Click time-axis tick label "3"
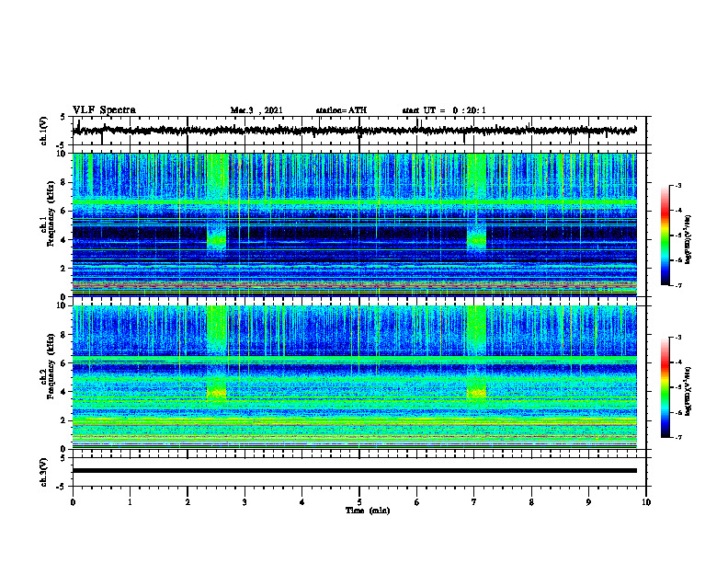Image resolution: width=728 pixels, height=563 pixels. [245, 502]
